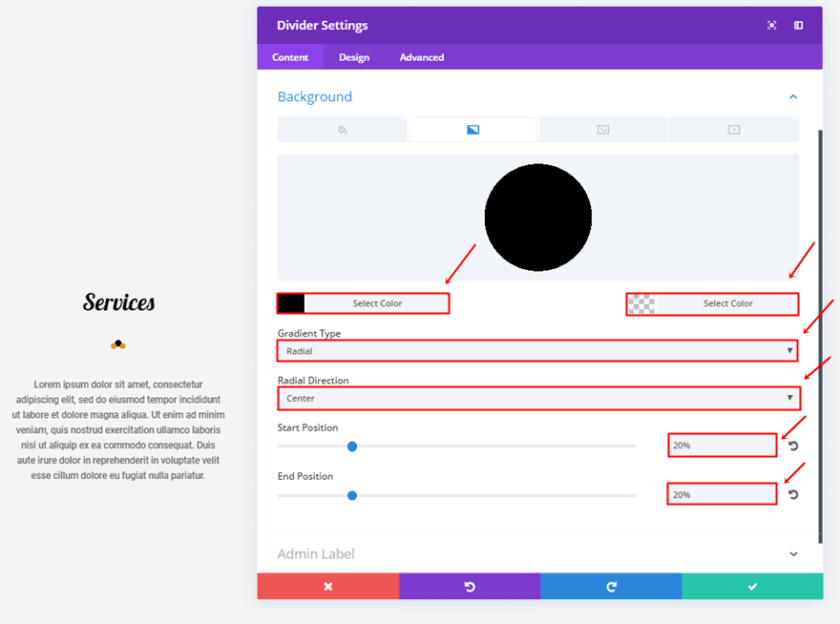The height and width of the screenshot is (624, 840).
Task: Switch to the Advanced tab
Action: (x=422, y=57)
